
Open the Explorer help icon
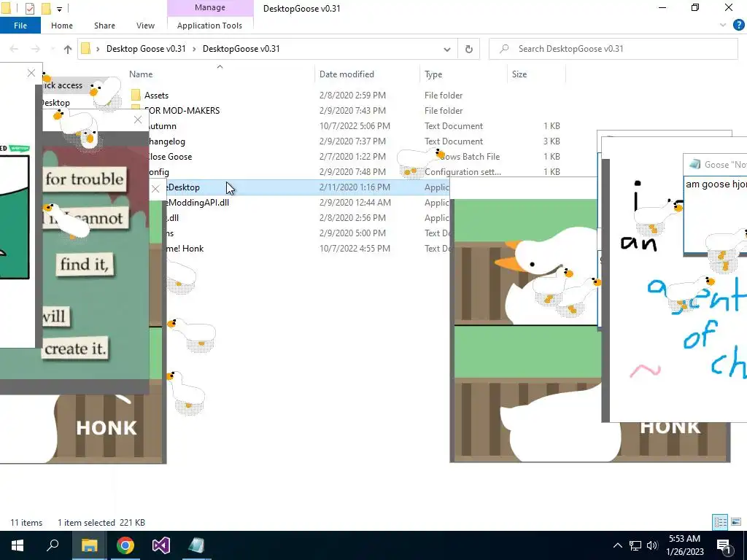point(738,26)
